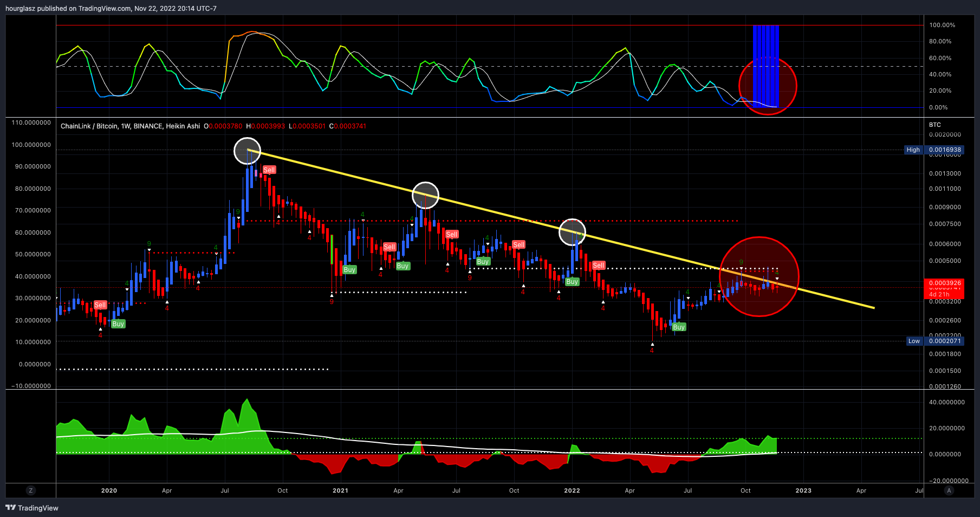Click the red current price label 0.0003926
980x517 pixels.
click(x=945, y=283)
